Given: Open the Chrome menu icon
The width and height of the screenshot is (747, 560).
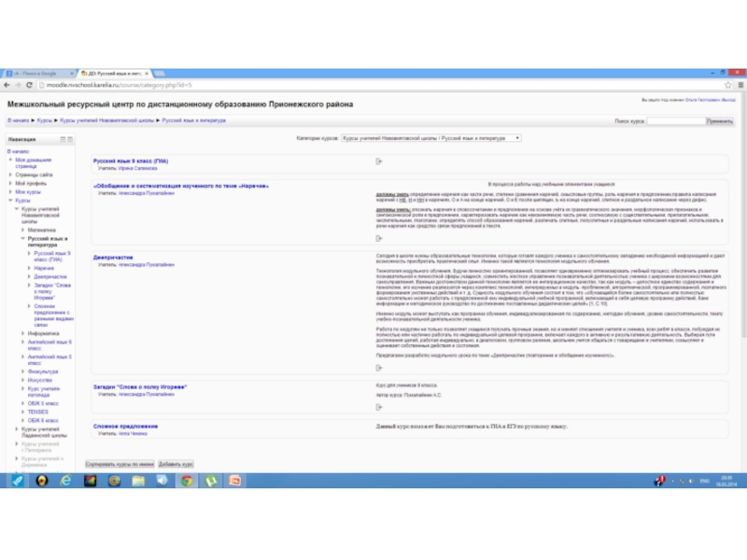Looking at the screenshot, I should click(740, 85).
